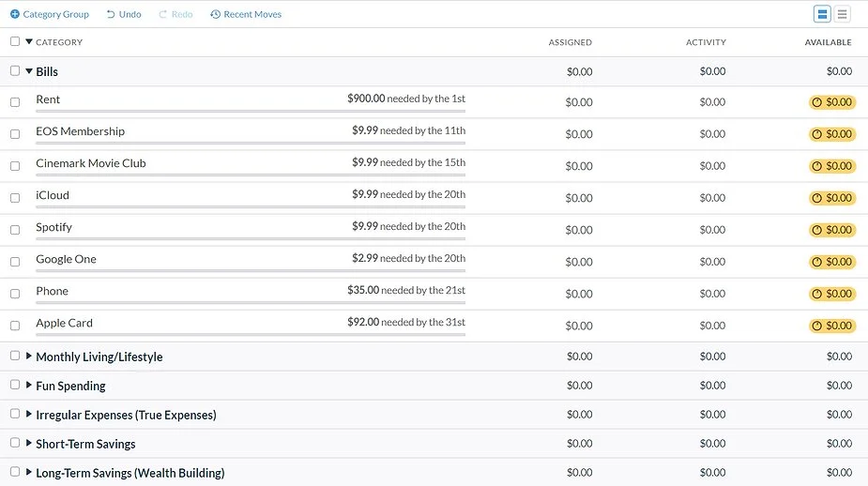Click the Cinemark Movie Club category name
This screenshot has width=868, height=486.
91,163
